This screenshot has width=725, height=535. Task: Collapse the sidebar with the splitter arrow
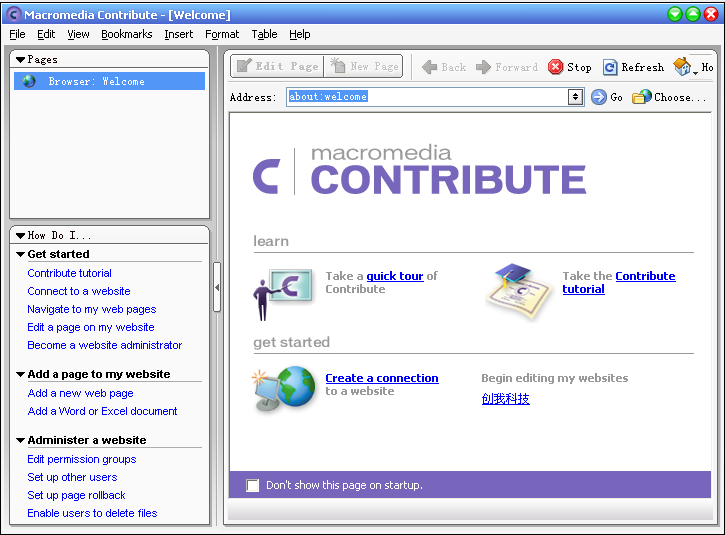pos(217,287)
